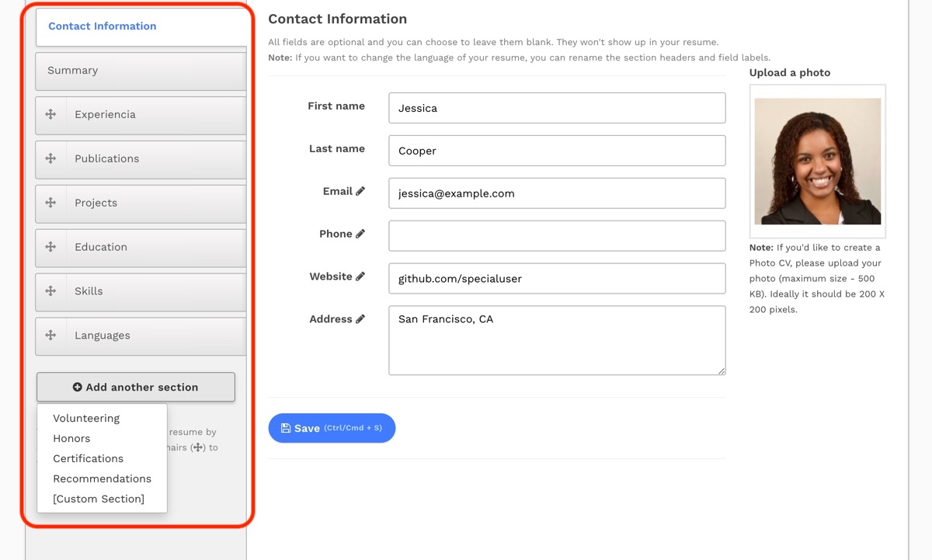Viewport: 932px width, 560px height.
Task: Open the Contact Information tab
Action: 141,26
